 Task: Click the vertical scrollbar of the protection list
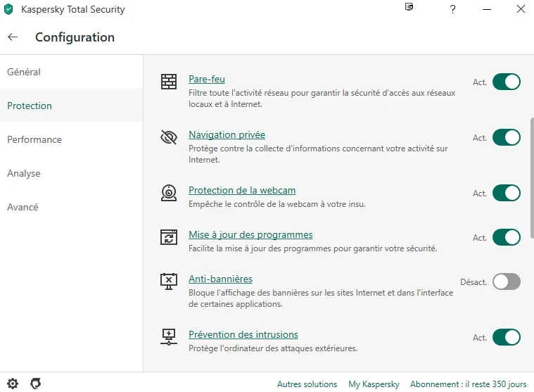pyautogui.click(x=532, y=178)
